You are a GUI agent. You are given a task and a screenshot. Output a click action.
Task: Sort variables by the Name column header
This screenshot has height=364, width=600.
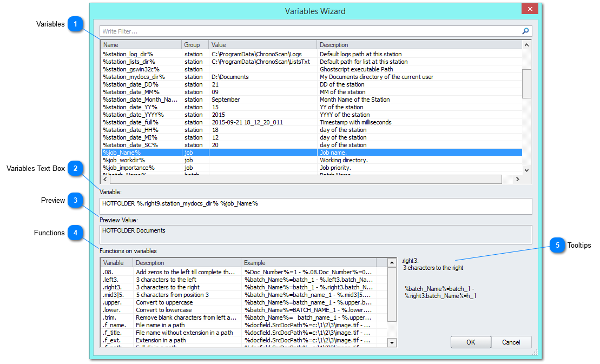(x=141, y=44)
